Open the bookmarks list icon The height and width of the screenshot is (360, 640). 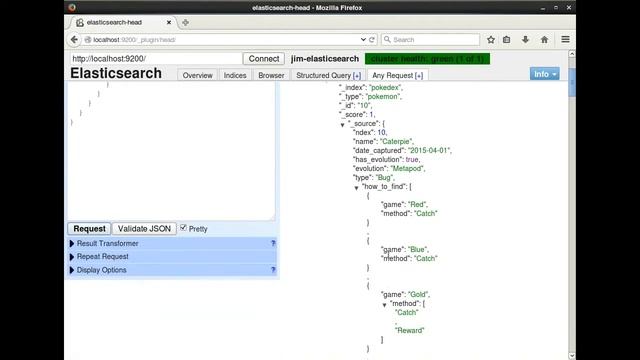pos(507,40)
